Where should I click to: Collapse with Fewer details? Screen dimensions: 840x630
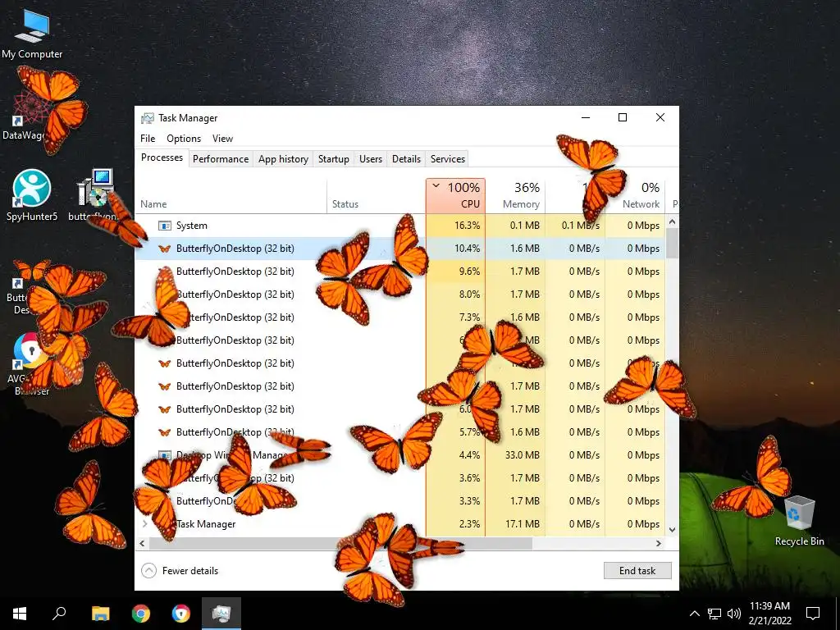180,571
